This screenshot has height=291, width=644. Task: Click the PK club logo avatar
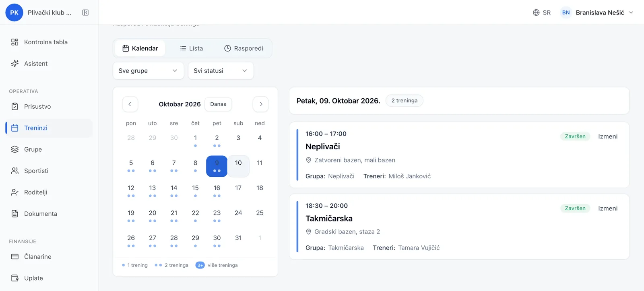14,12
